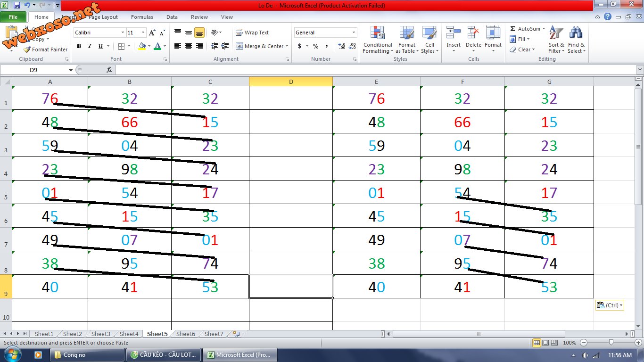Screen dimensions: 644x362
Task: Click the AutoSum sigma icon
Action: pos(513,29)
